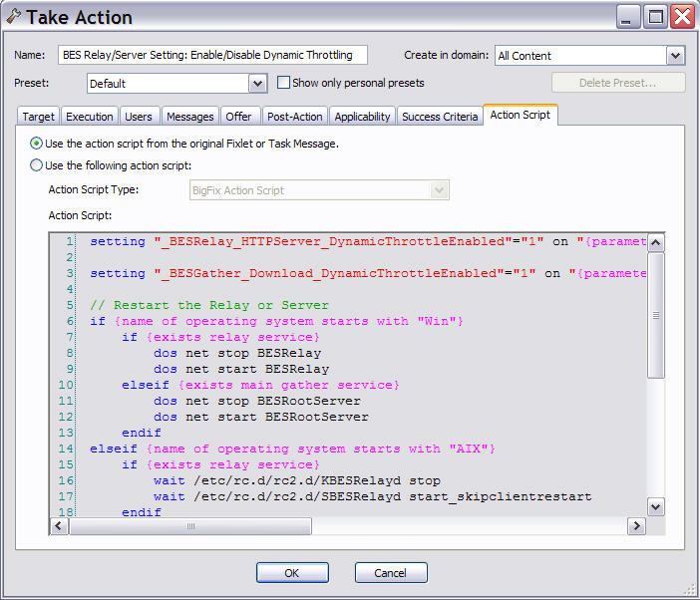Click the 'dos net stop BESRelay' line
This screenshot has height=600, width=700.
237,353
